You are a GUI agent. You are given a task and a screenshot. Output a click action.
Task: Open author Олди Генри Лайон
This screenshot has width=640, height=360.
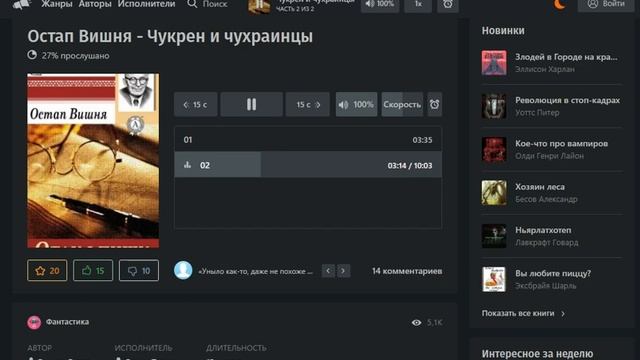click(x=549, y=156)
